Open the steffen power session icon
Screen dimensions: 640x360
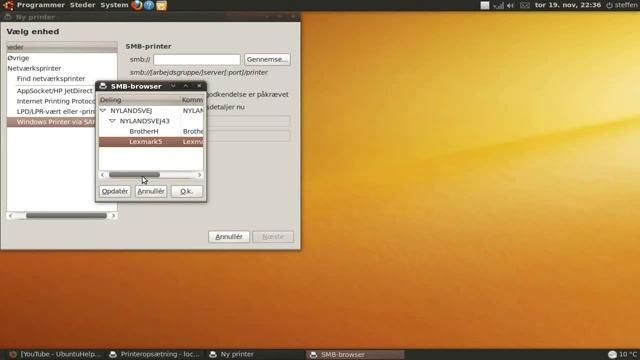click(x=609, y=5)
